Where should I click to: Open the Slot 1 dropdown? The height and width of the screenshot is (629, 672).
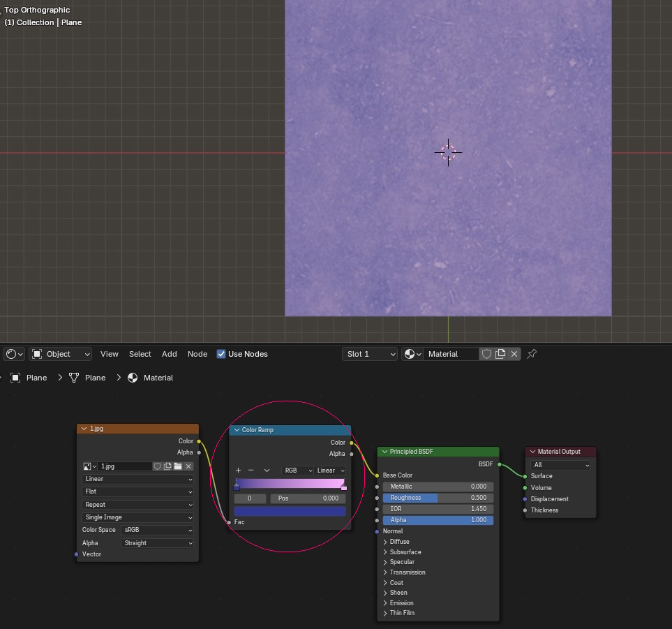(370, 354)
